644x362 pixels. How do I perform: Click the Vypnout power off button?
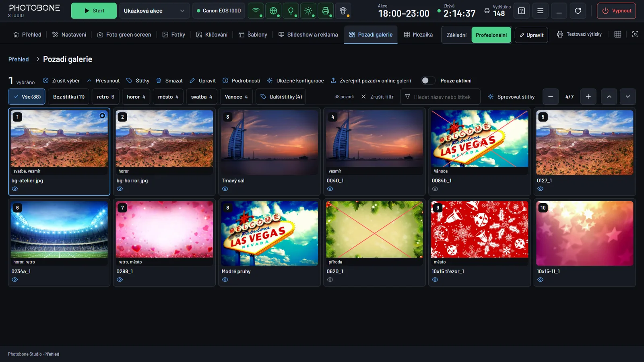click(616, 11)
